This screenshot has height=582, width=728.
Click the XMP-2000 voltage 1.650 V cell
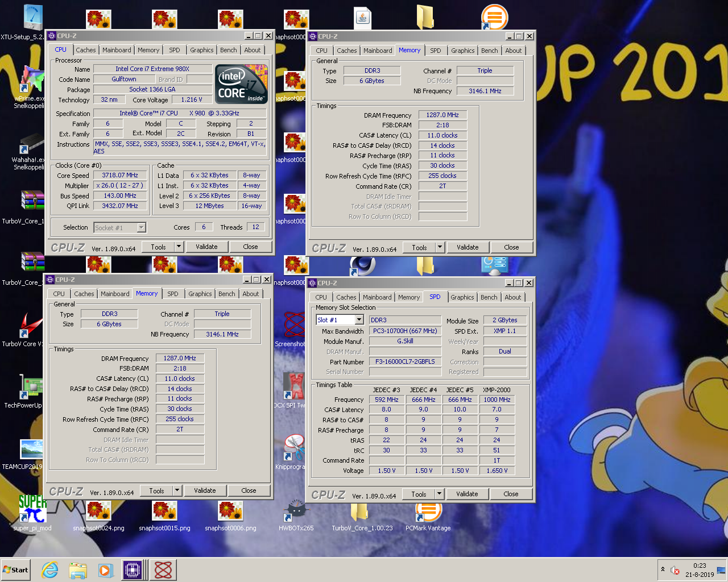pyautogui.click(x=497, y=471)
